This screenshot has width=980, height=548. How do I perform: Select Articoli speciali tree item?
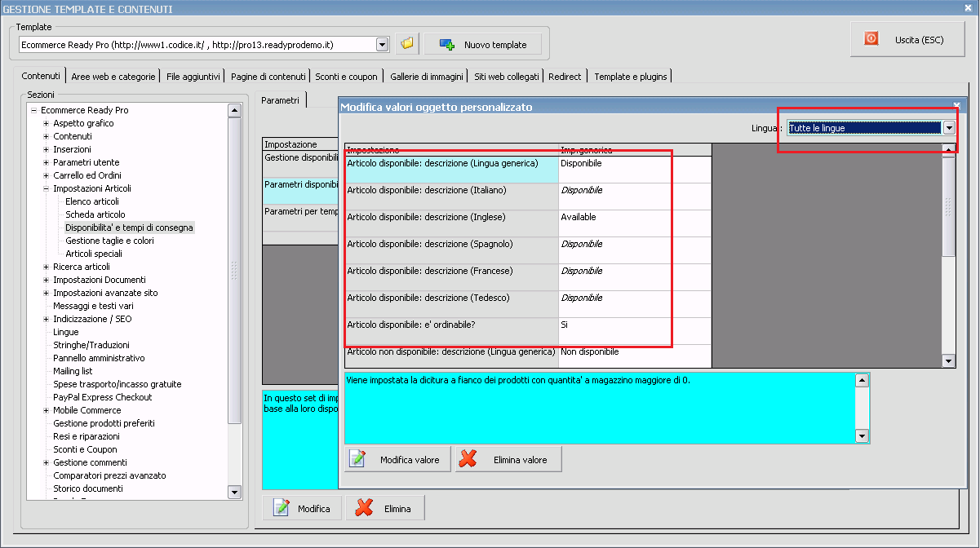coord(94,254)
